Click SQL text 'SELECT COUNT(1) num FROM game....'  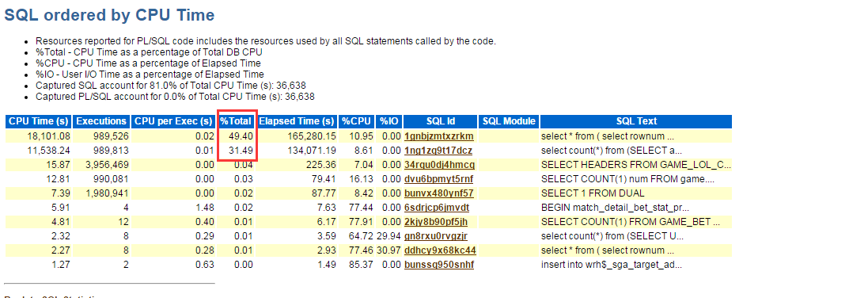[627, 178]
